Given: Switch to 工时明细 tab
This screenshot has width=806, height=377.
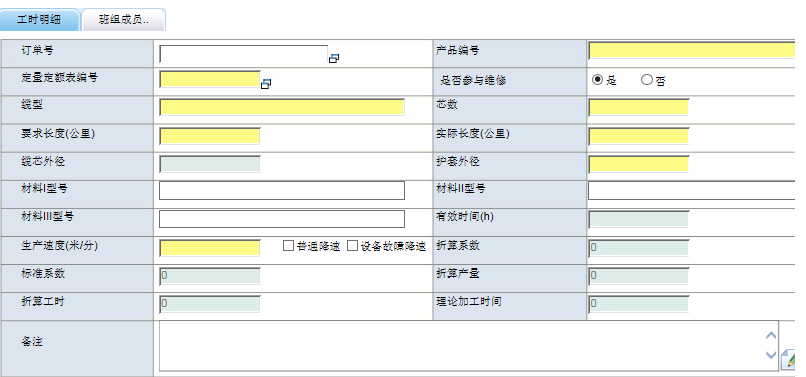Looking at the screenshot, I should pyautogui.click(x=40, y=20).
